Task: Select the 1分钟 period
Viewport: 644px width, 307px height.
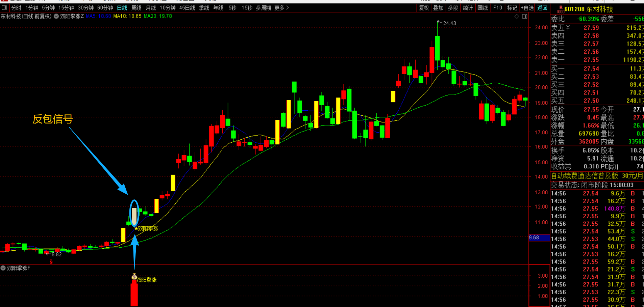Action: coord(32,8)
